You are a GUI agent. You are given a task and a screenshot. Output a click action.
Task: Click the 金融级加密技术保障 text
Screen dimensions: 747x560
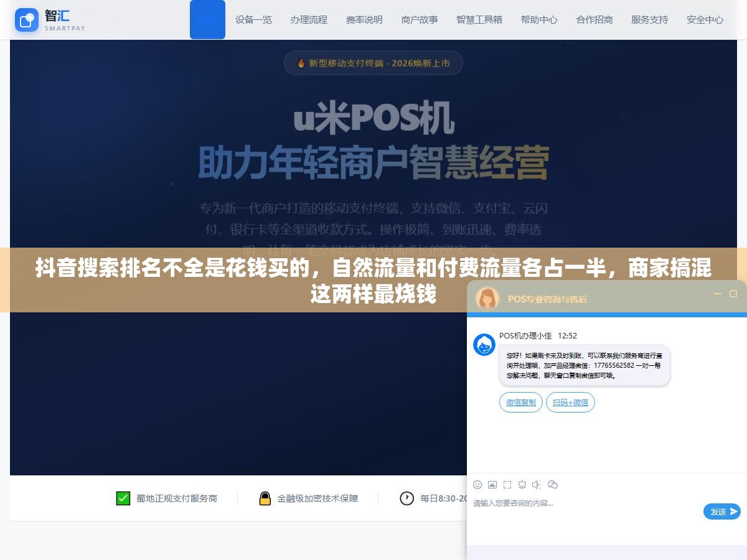tap(317, 498)
